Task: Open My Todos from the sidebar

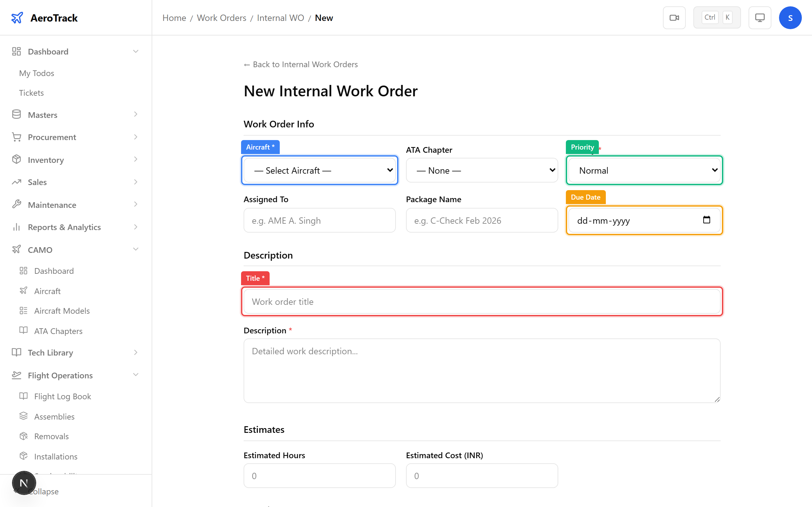Action: point(36,73)
